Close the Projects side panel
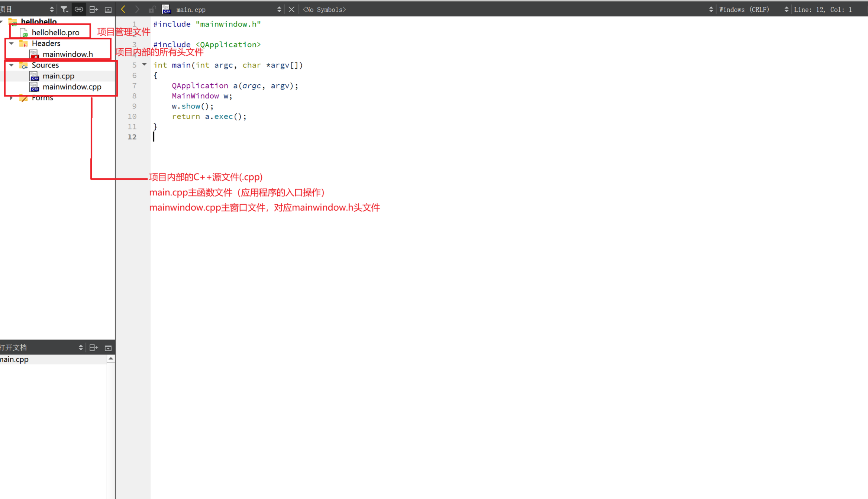Viewport: 868px width, 499px height. pyautogui.click(x=108, y=10)
